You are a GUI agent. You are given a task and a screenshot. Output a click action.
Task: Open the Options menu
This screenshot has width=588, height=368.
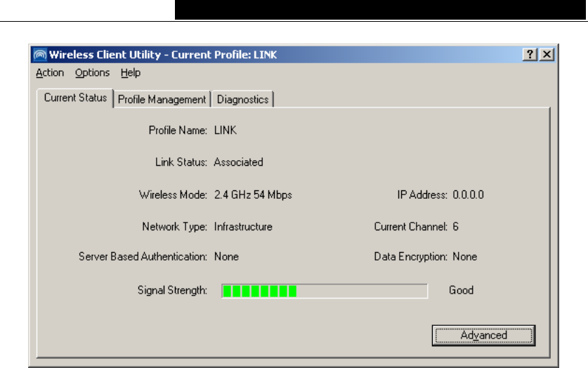coord(92,73)
